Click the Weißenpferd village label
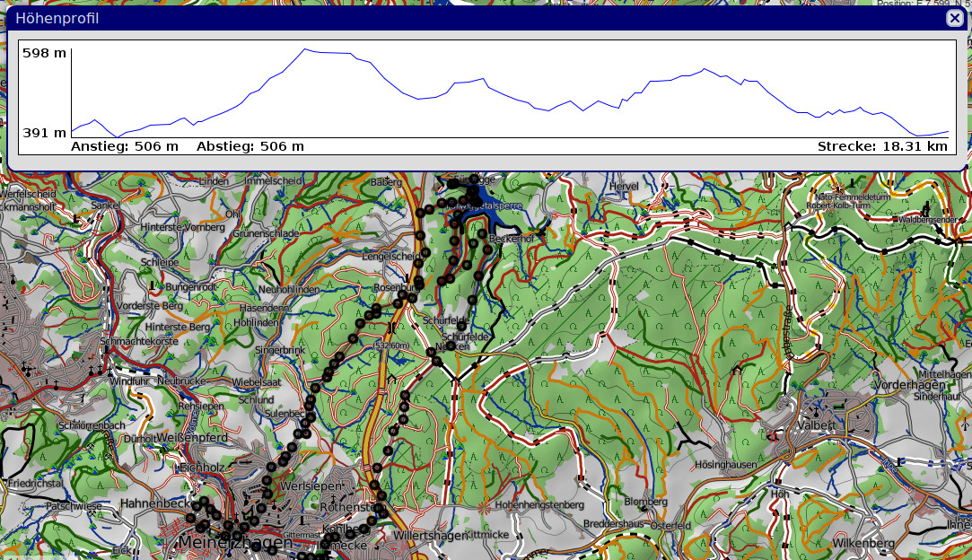This screenshot has height=560, width=972. pyautogui.click(x=194, y=437)
